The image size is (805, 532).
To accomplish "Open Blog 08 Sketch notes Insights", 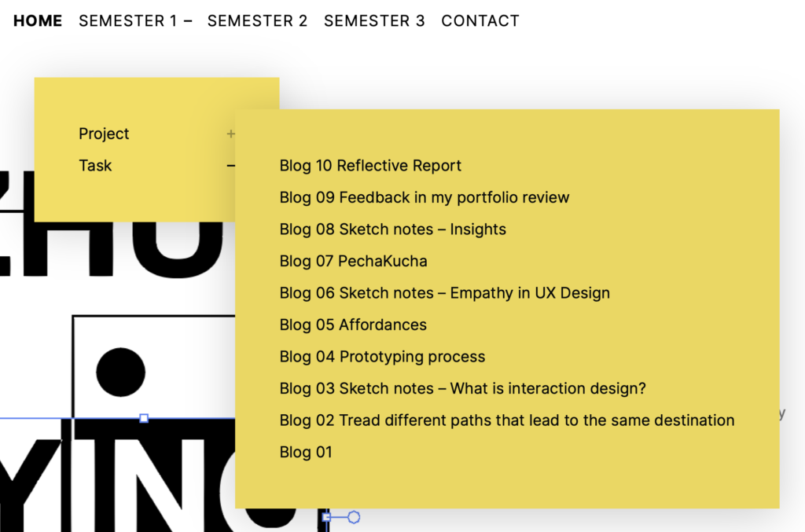I will point(393,229).
